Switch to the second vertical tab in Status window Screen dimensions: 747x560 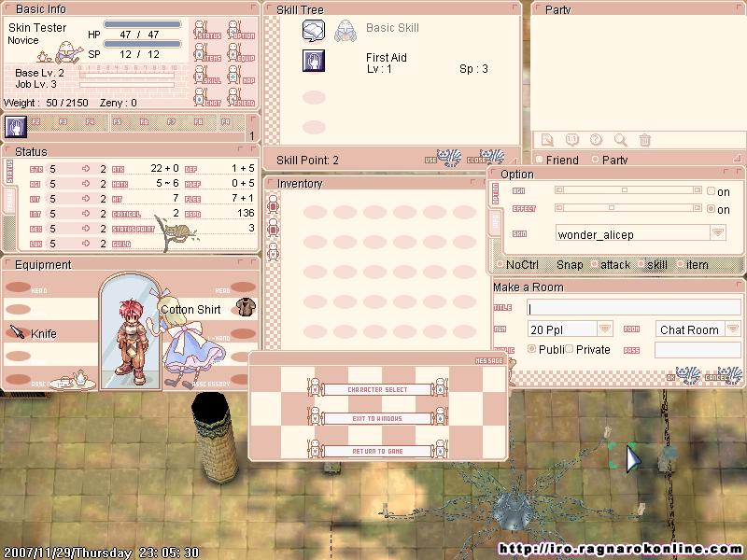coord(9,201)
